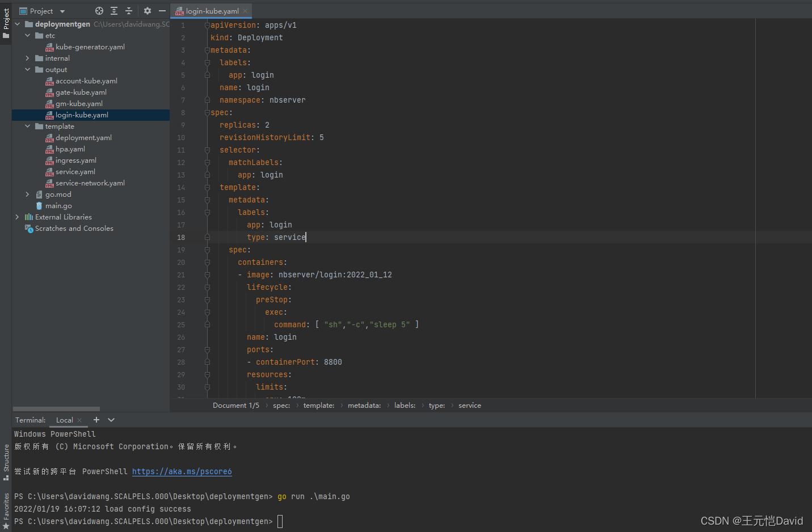Open the Project view dropdown
This screenshot has width=812, height=532.
click(62, 11)
